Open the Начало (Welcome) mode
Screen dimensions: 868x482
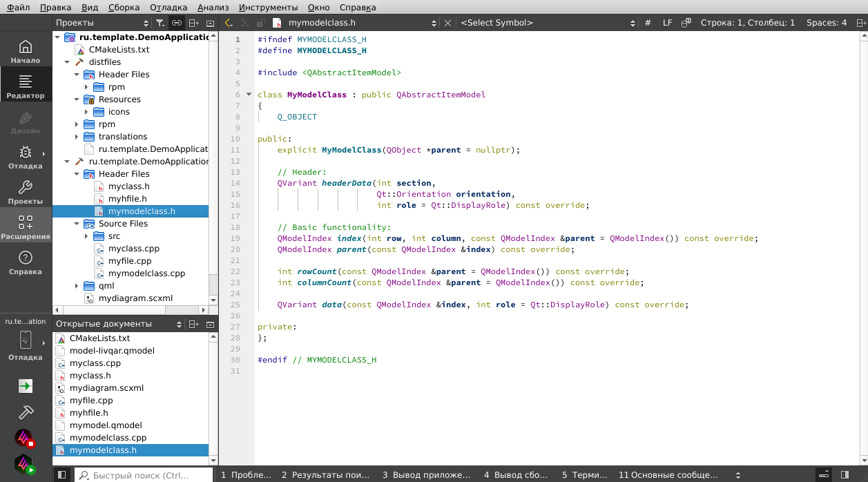(26, 52)
